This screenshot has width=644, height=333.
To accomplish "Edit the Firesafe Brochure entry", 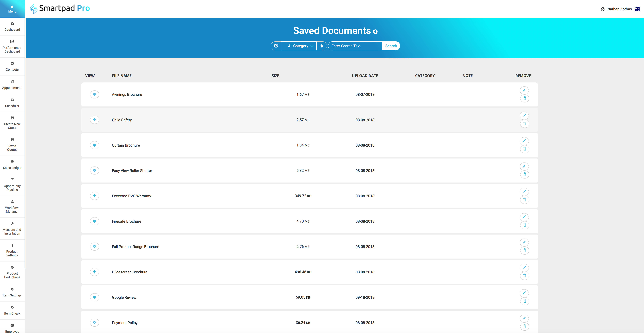I will [524, 217].
